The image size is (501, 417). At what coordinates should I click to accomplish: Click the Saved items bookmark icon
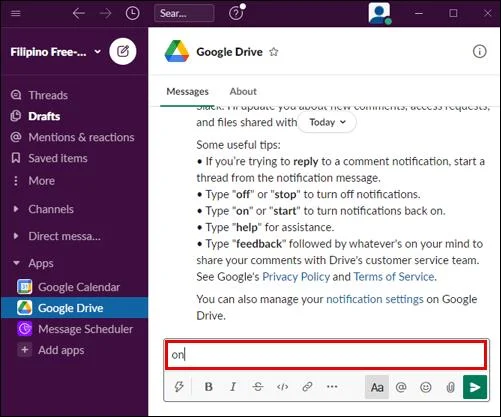[x=16, y=158]
